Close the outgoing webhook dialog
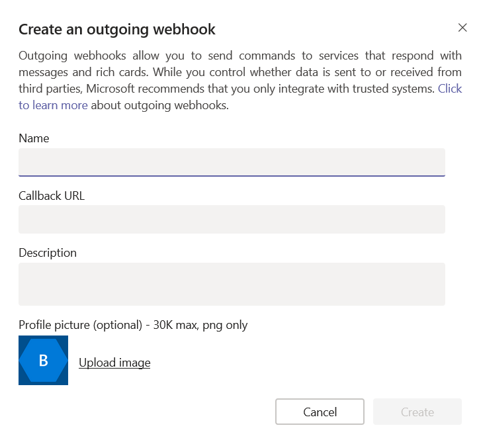This screenshot has height=448, width=479. [462, 27]
